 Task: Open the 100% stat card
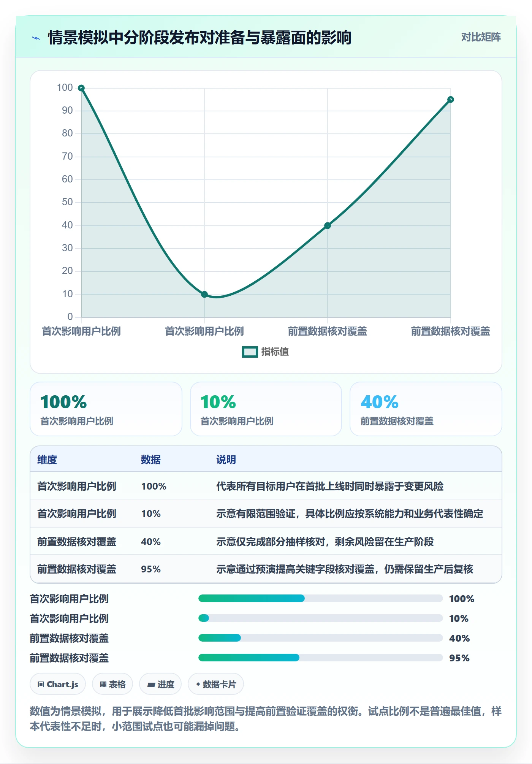click(106, 409)
